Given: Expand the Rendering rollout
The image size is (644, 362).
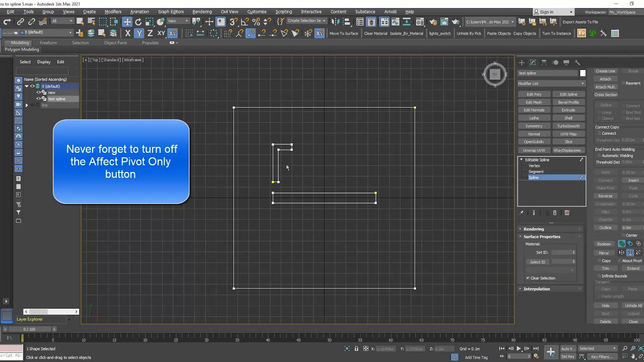Looking at the screenshot, I should (x=550, y=229).
